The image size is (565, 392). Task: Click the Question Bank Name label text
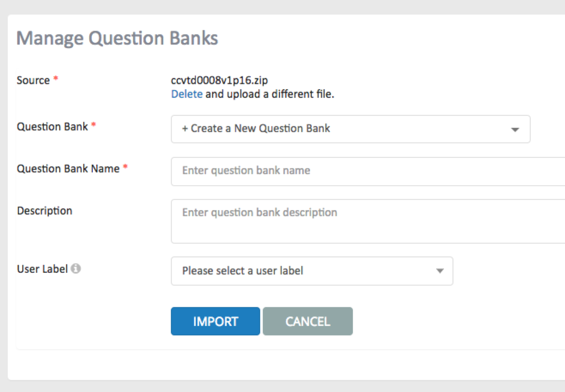click(68, 168)
